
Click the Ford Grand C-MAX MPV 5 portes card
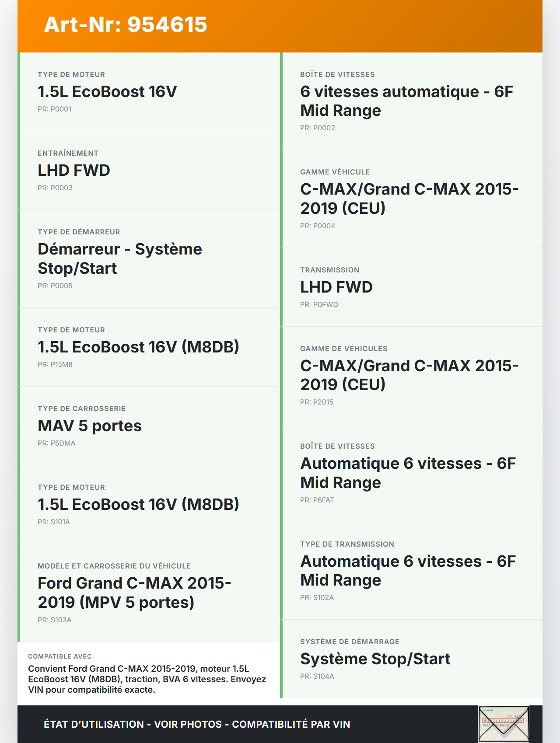tap(149, 593)
